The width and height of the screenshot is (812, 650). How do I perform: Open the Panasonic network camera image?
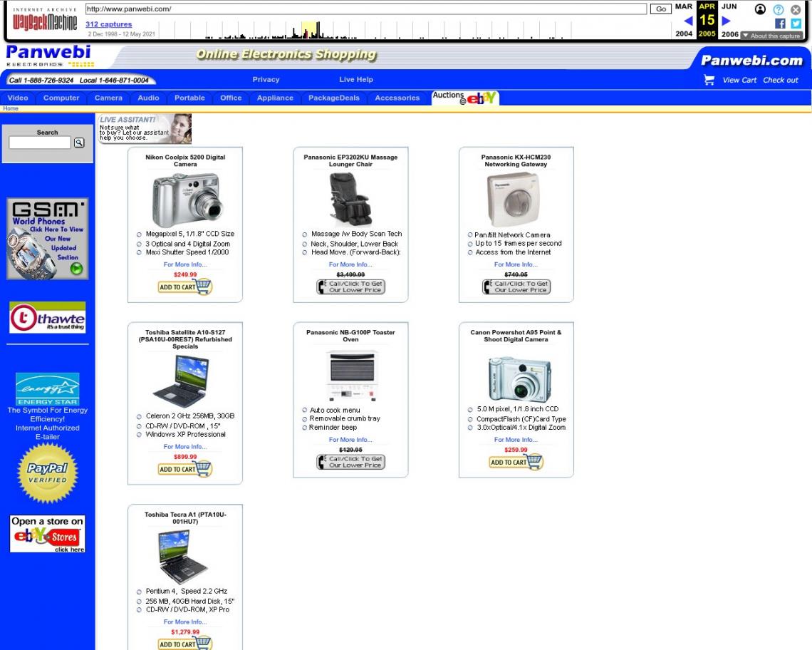(x=514, y=200)
